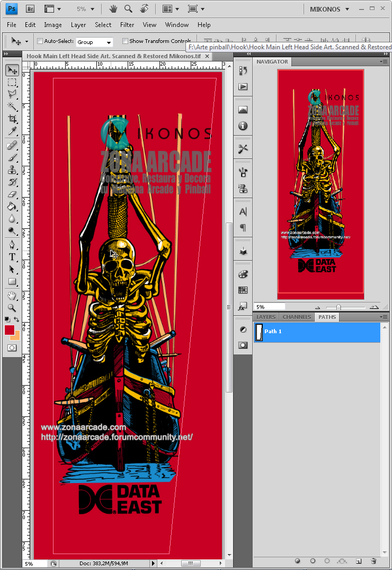Select the History Brush tool
This screenshot has height=570, width=392.
pos(12,182)
